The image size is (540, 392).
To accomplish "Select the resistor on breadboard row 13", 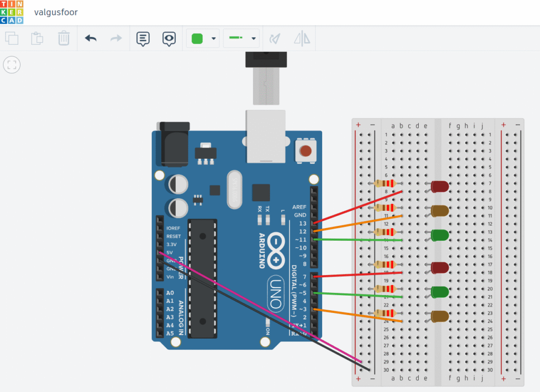I will [x=385, y=232].
